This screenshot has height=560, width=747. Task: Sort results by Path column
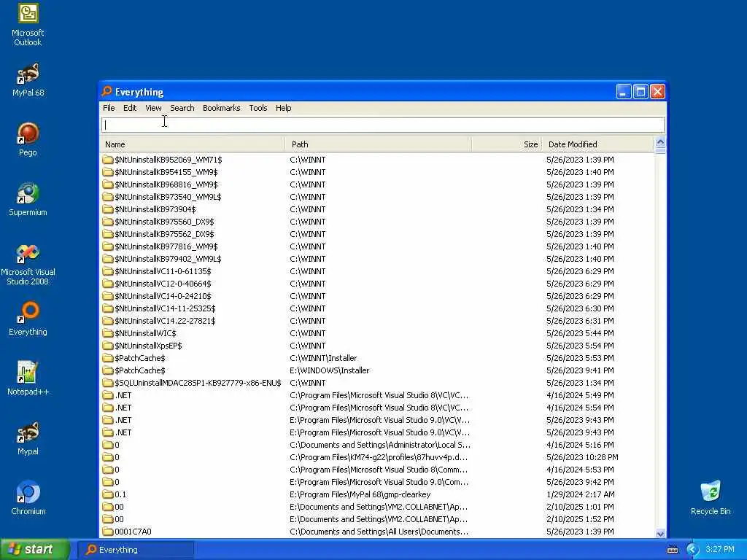pos(379,144)
